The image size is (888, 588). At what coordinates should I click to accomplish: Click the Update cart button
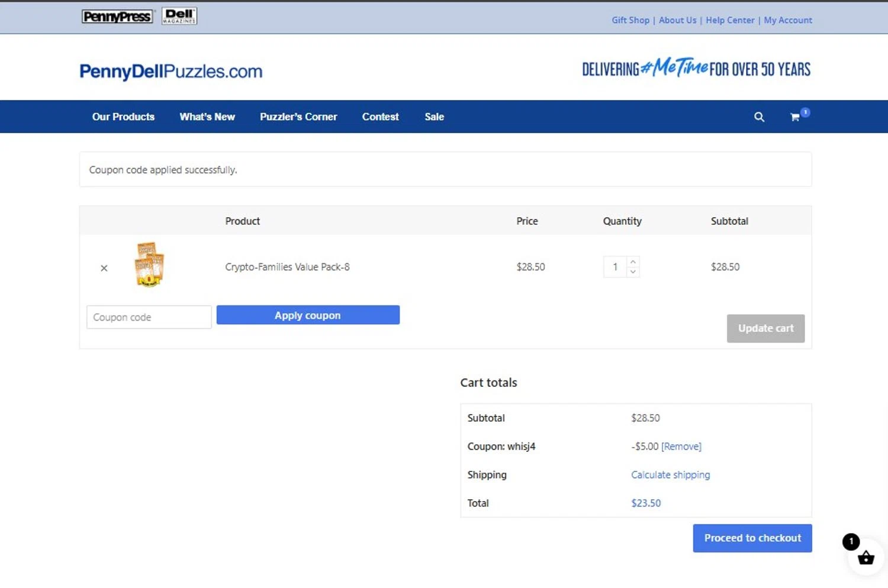pos(765,328)
